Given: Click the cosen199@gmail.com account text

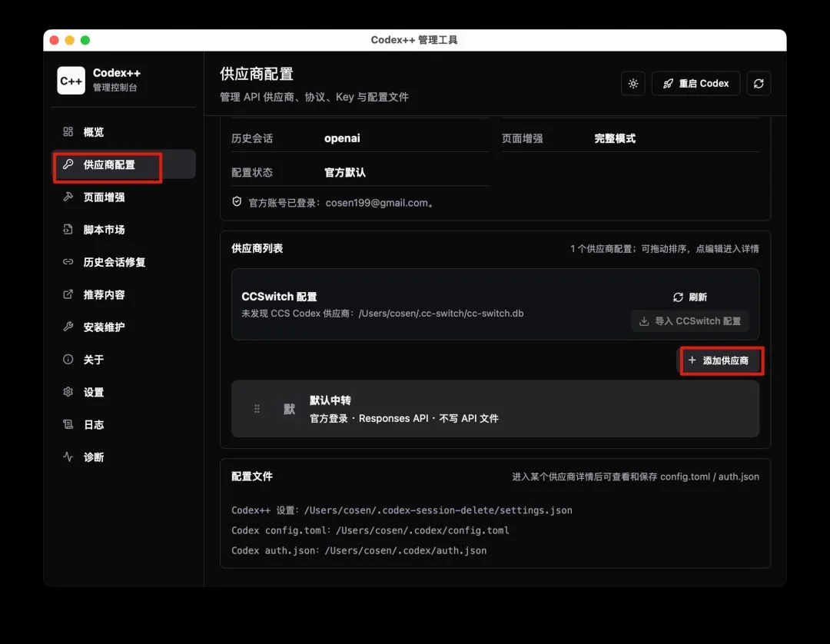Looking at the screenshot, I should pos(377,203).
